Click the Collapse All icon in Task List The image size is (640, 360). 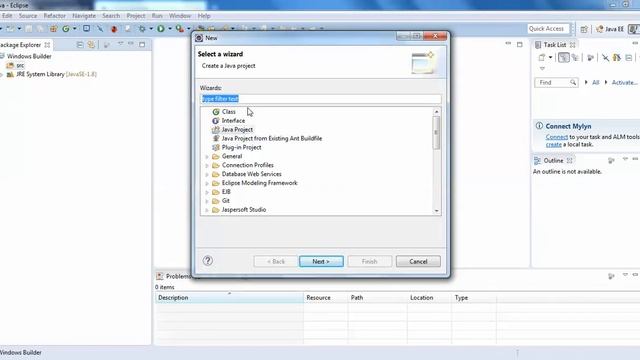pyautogui.click(x=629, y=58)
